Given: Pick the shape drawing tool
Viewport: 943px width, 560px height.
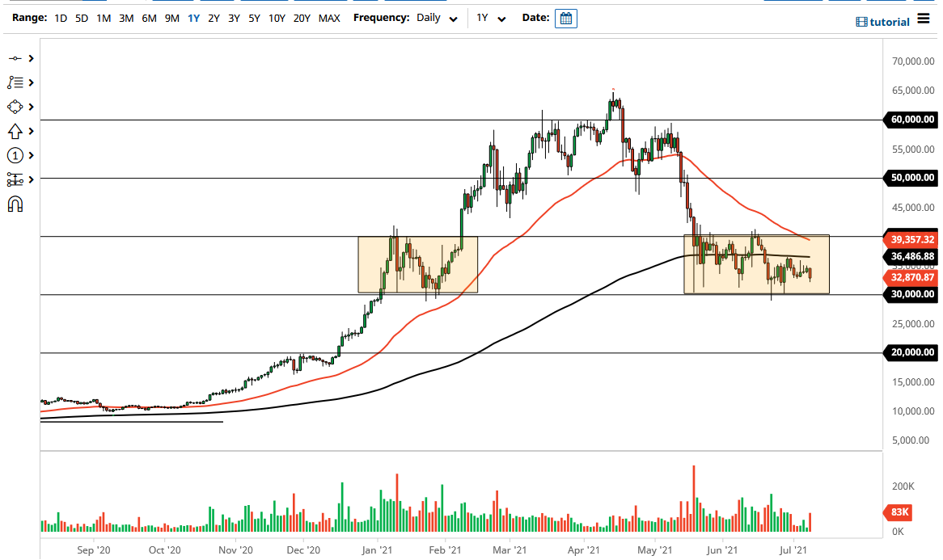Looking at the screenshot, I should (x=16, y=107).
